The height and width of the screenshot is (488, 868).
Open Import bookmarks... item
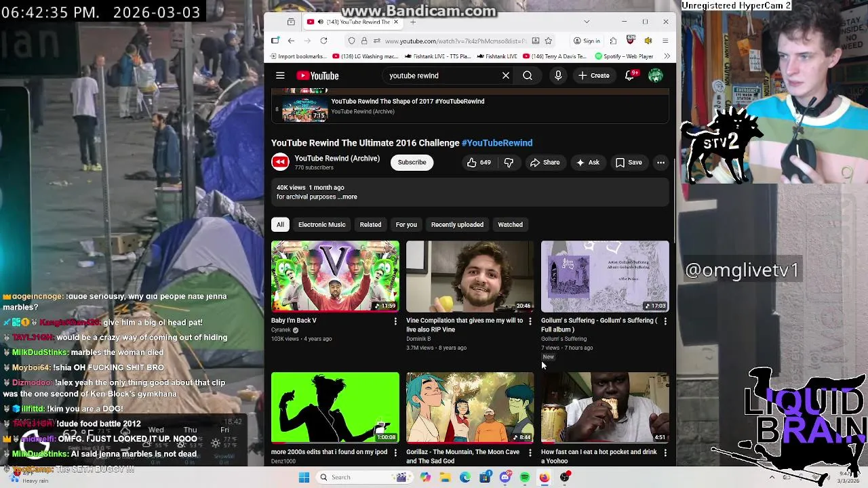298,56
